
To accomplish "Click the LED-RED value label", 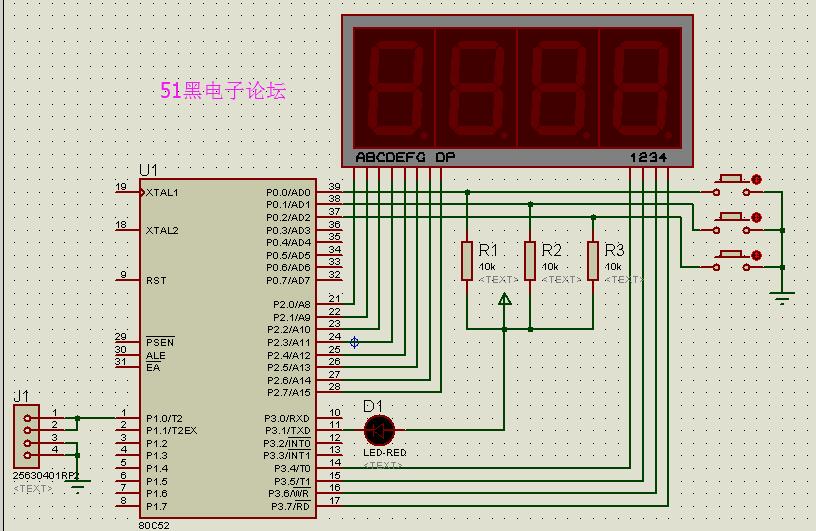I will (x=385, y=453).
